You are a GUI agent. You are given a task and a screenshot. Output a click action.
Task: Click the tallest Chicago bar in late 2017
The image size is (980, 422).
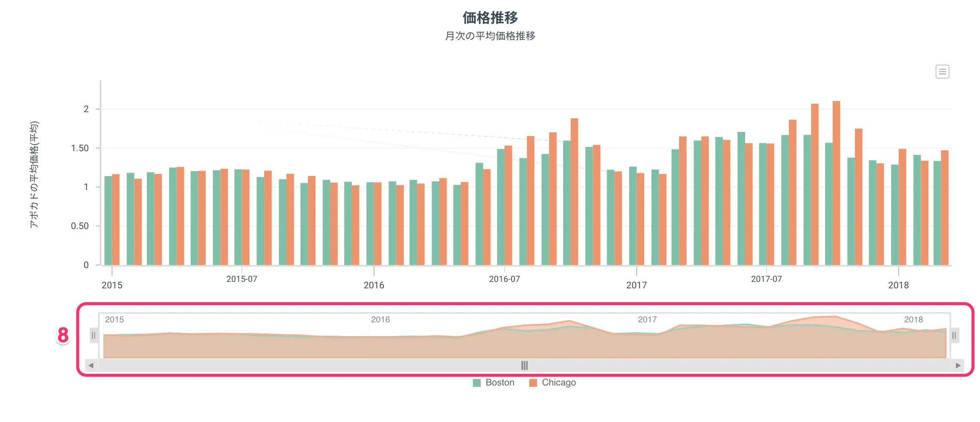pos(836,183)
